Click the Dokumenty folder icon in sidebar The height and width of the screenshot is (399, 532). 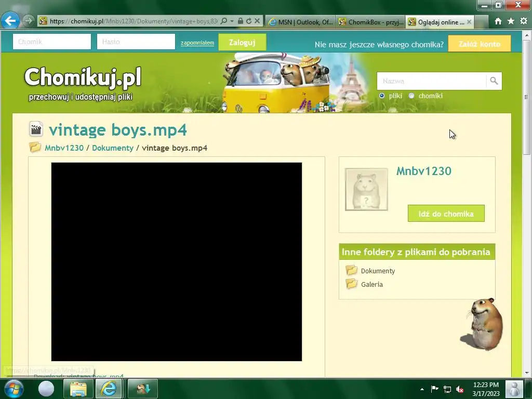tap(352, 270)
